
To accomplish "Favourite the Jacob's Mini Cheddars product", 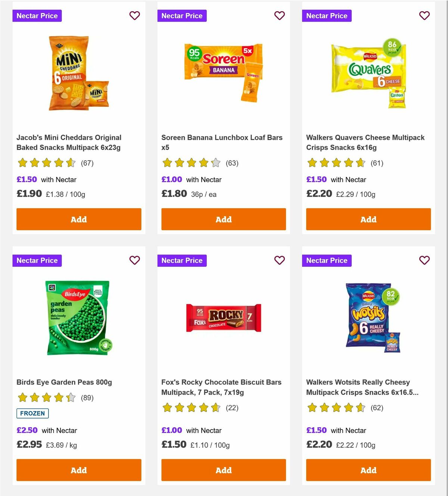I will (134, 16).
